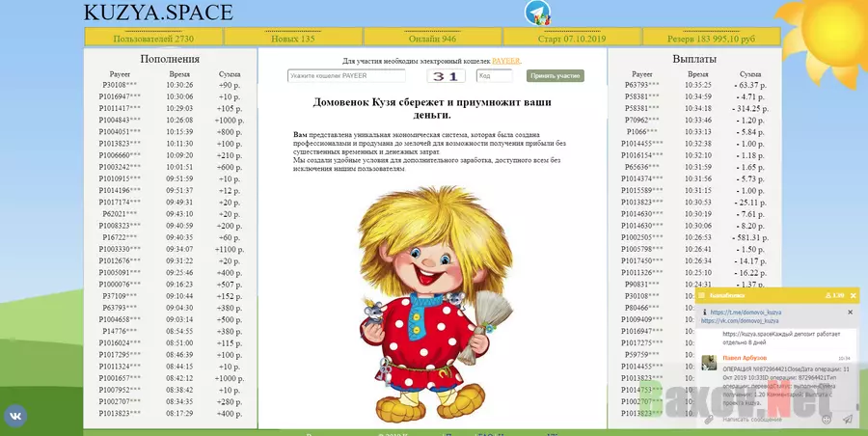Click the captcha image 31
This screenshot has width=868, height=436.
(446, 76)
